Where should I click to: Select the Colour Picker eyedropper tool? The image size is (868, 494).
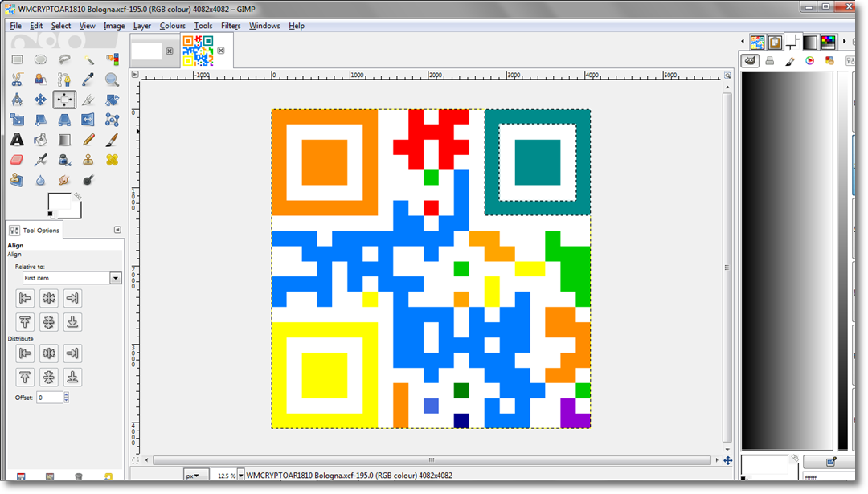point(88,80)
